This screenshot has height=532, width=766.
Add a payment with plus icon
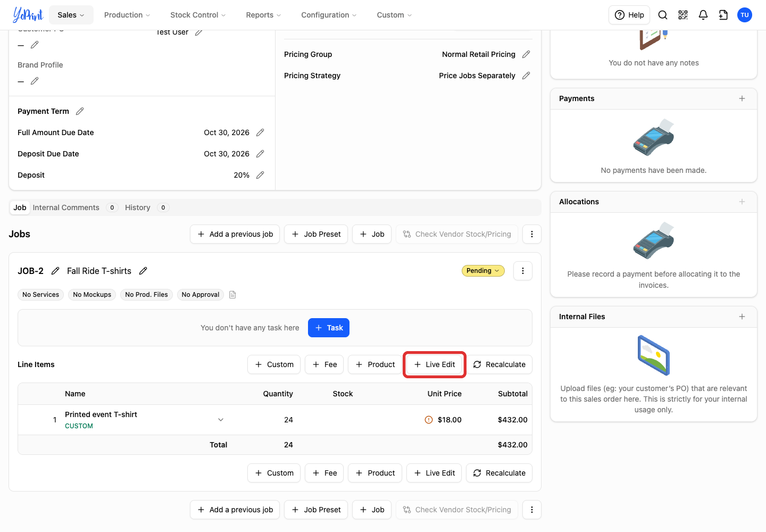coord(742,98)
